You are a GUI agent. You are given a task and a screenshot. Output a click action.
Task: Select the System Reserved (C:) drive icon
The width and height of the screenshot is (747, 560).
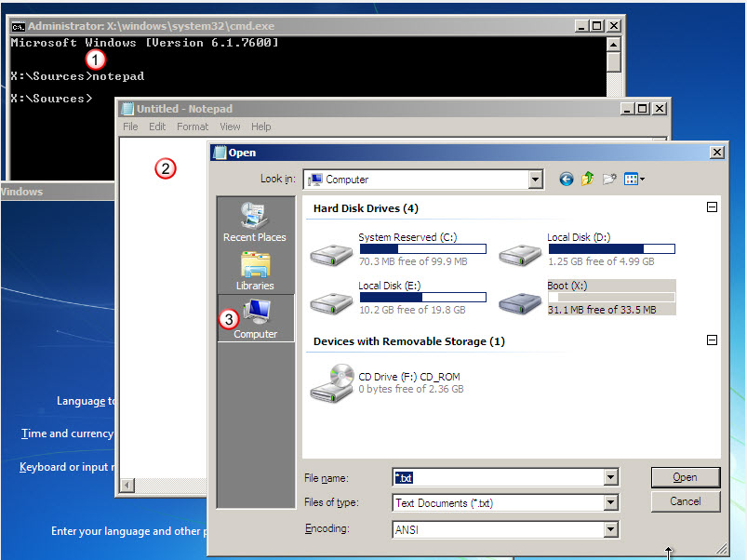(x=331, y=255)
